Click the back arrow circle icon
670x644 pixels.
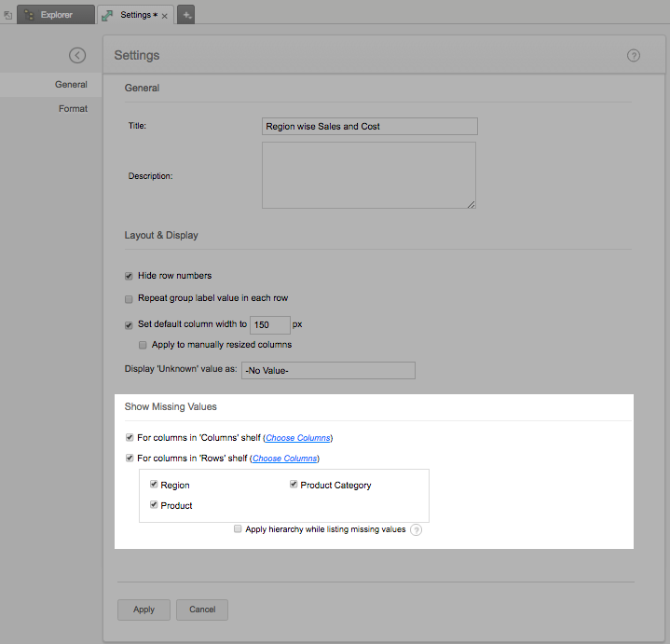[77, 56]
